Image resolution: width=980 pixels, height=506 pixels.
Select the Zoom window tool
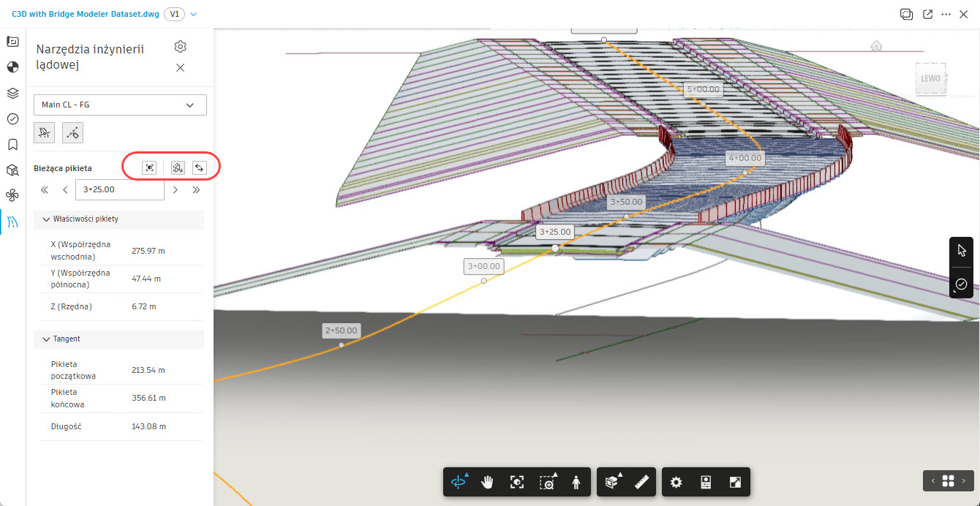tap(547, 483)
